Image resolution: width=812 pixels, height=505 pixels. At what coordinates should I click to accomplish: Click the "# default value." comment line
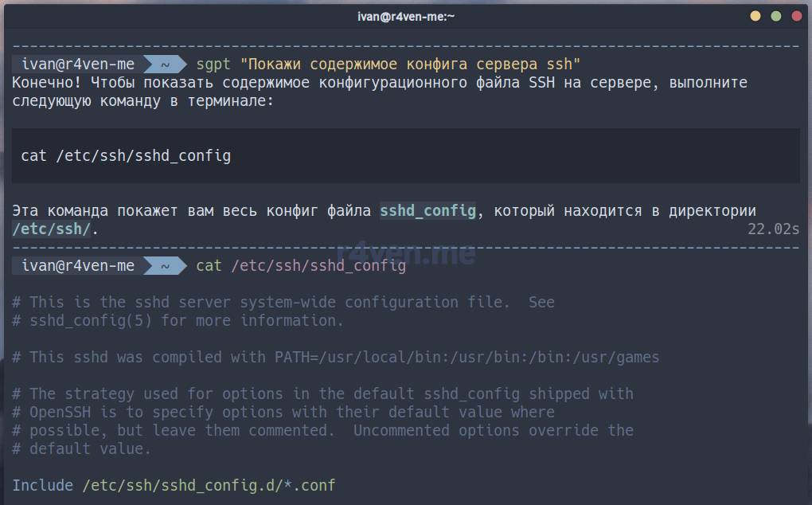[x=82, y=448]
